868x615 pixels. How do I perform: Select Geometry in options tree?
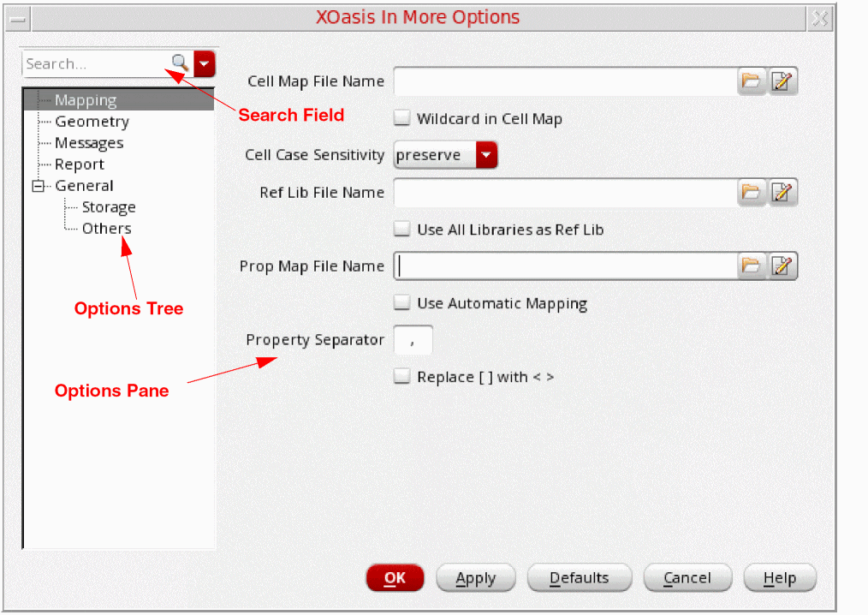(92, 122)
